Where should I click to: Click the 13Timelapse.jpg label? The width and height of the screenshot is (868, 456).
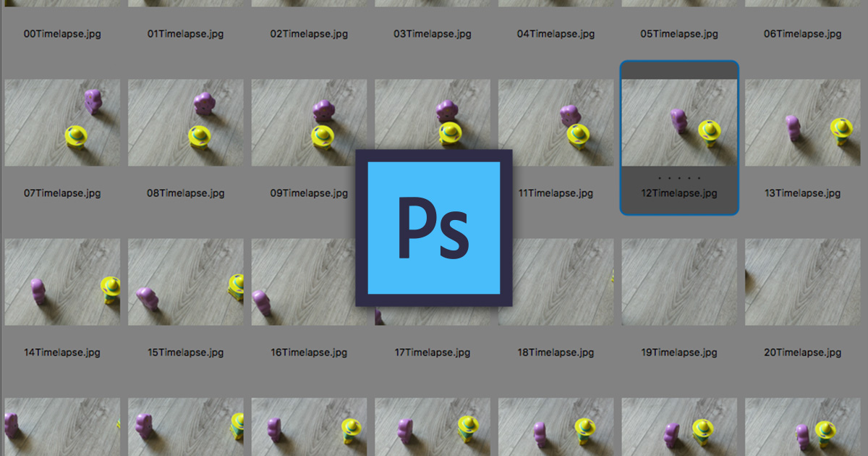point(803,193)
